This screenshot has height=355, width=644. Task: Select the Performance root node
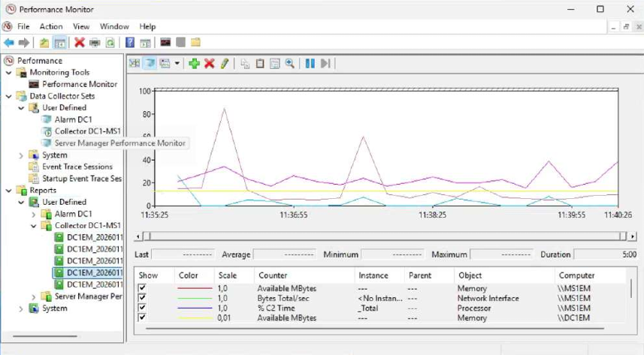tap(40, 61)
